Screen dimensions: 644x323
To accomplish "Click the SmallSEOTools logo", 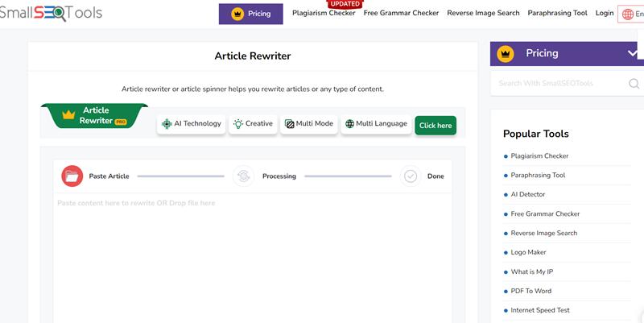I will click(x=51, y=13).
